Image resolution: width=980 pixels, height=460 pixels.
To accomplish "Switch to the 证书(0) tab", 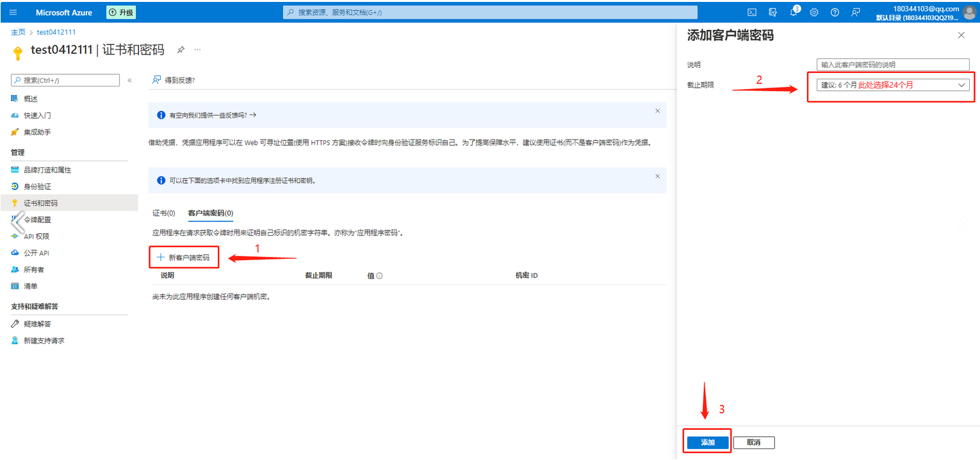I will (x=164, y=213).
